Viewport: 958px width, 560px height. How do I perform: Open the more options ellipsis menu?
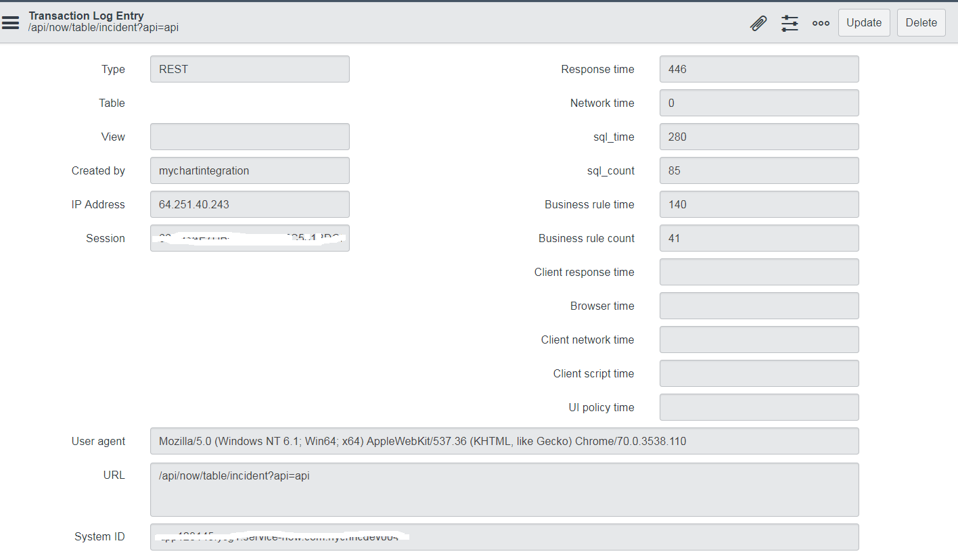(821, 22)
